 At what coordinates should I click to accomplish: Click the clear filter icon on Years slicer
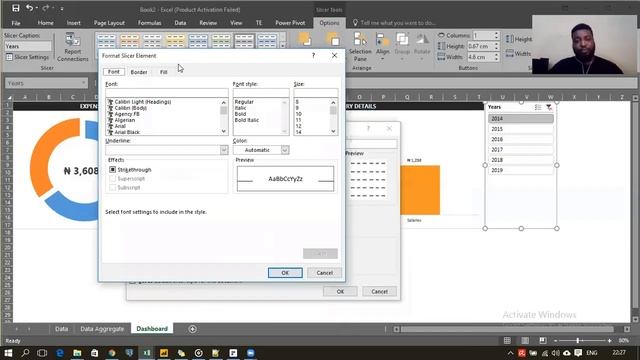pos(549,107)
